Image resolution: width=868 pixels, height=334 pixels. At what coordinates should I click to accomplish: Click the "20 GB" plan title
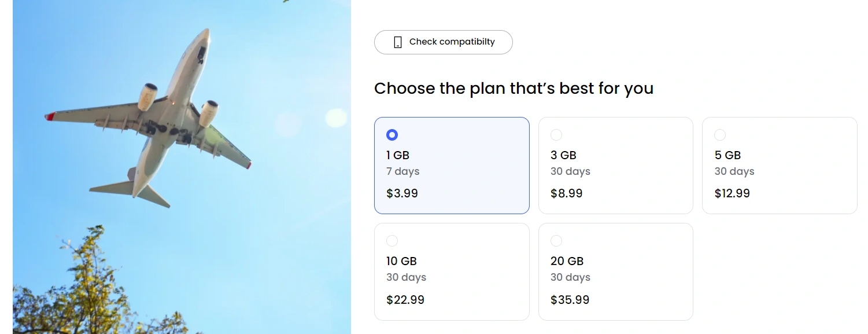point(567,261)
